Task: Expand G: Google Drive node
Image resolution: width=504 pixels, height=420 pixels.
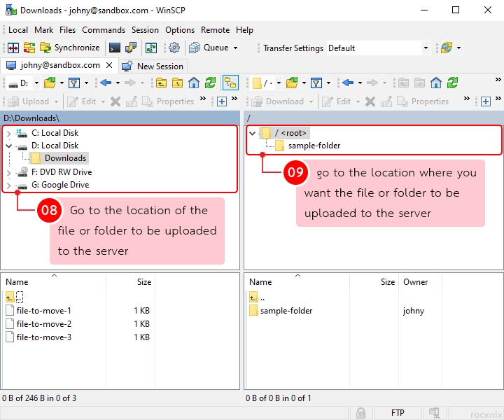Action: 8,185
